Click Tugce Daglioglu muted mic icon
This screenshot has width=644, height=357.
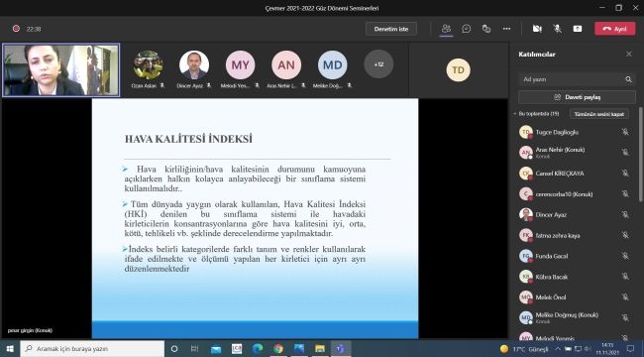pos(625,132)
